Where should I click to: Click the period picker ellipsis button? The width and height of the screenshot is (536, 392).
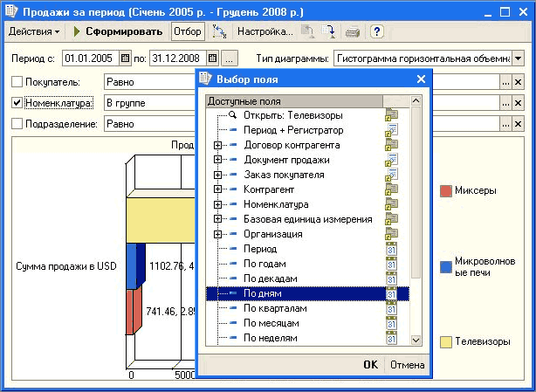click(x=230, y=58)
